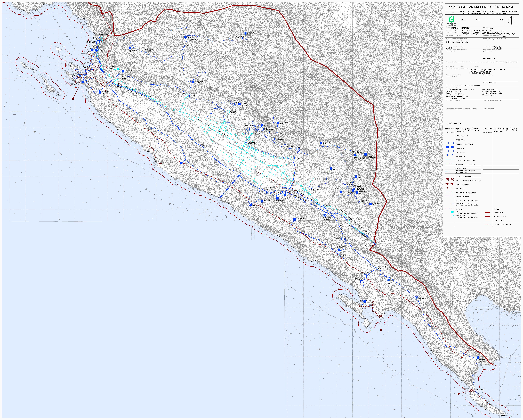Click the north arrow compass symbol

(512, 20)
